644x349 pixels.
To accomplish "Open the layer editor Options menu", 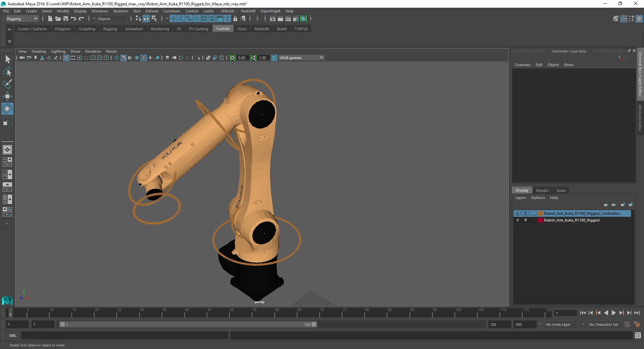I will pyautogui.click(x=538, y=198).
